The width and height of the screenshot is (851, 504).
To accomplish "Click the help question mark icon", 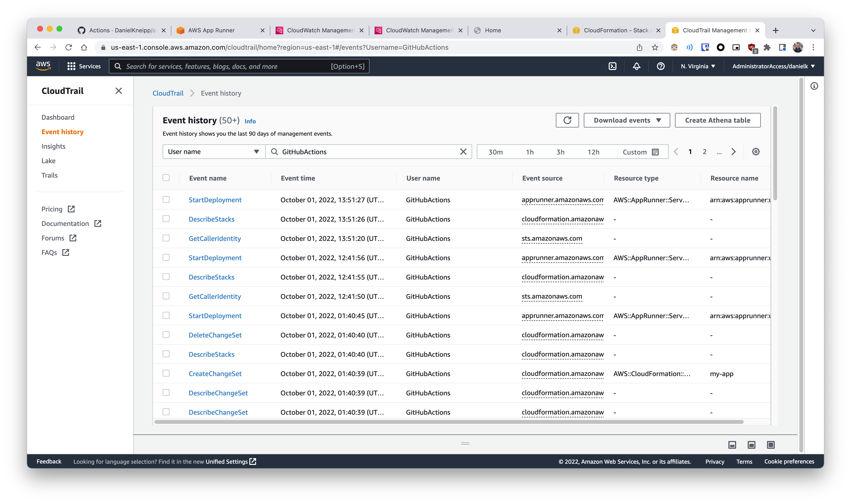I will [x=661, y=66].
